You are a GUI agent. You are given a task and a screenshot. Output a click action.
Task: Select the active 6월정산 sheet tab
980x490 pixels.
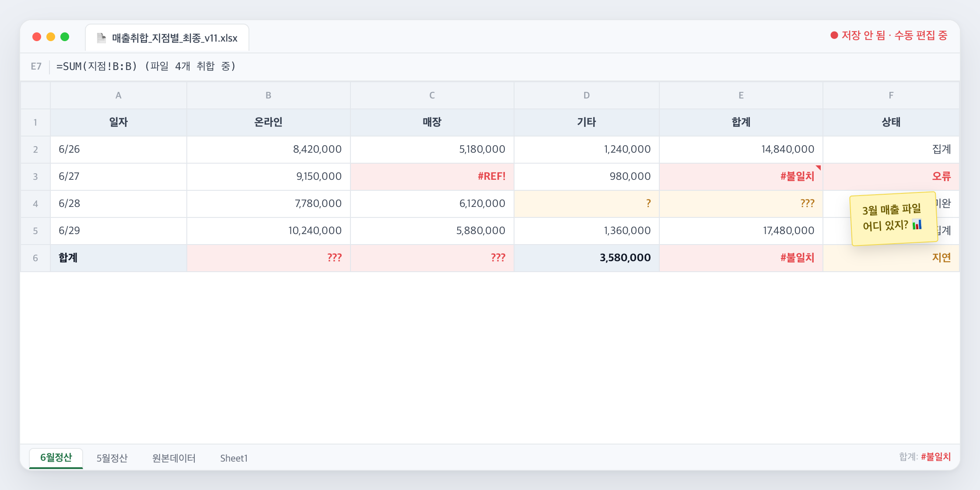(56, 458)
